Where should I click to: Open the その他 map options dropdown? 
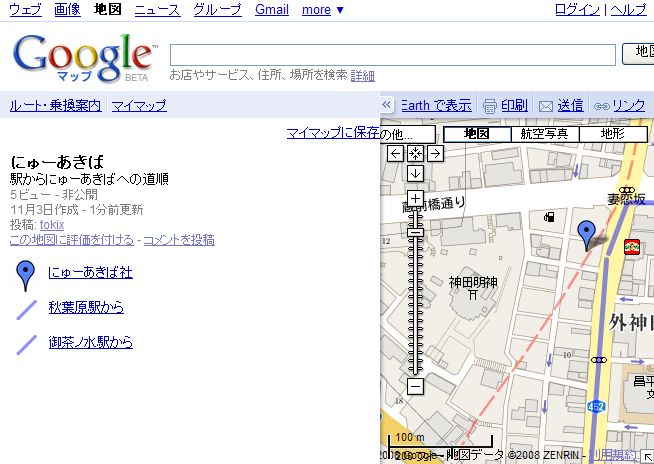407,134
